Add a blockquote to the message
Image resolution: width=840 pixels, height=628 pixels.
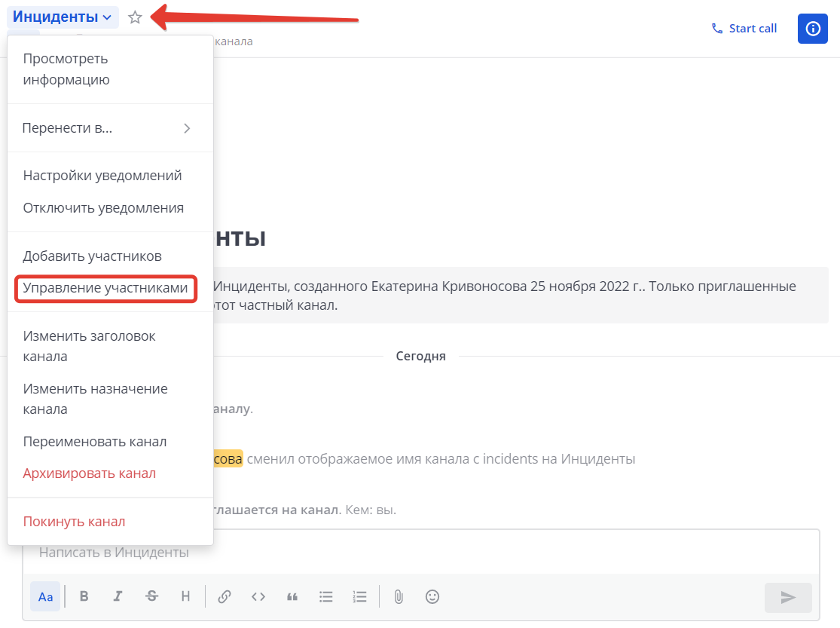click(x=292, y=596)
